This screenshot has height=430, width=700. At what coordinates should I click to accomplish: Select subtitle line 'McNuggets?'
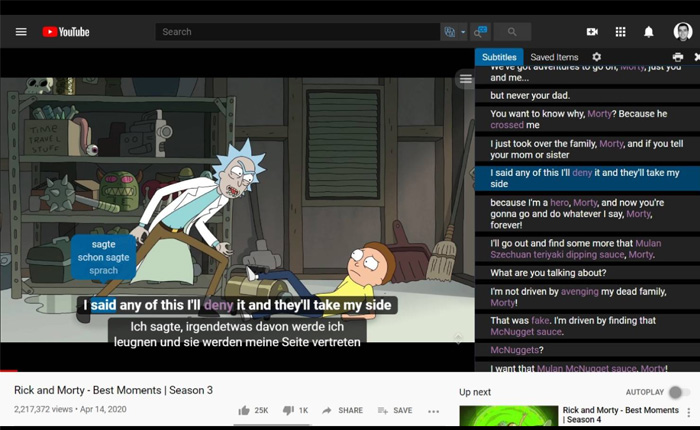(x=587, y=350)
